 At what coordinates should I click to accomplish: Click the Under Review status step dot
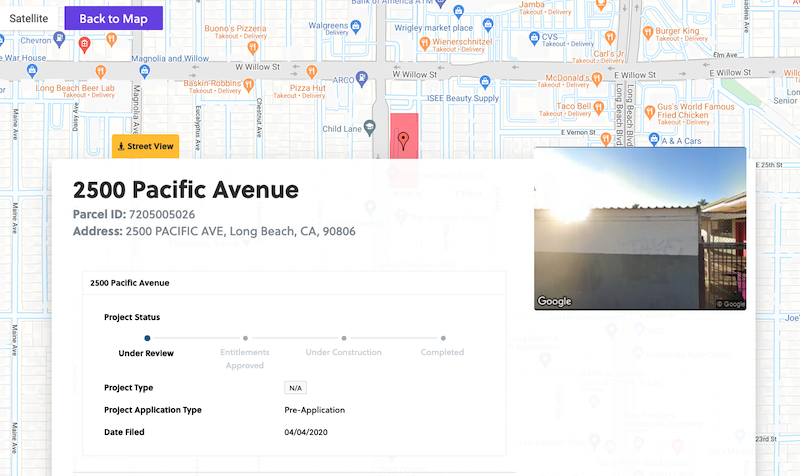tap(147, 338)
